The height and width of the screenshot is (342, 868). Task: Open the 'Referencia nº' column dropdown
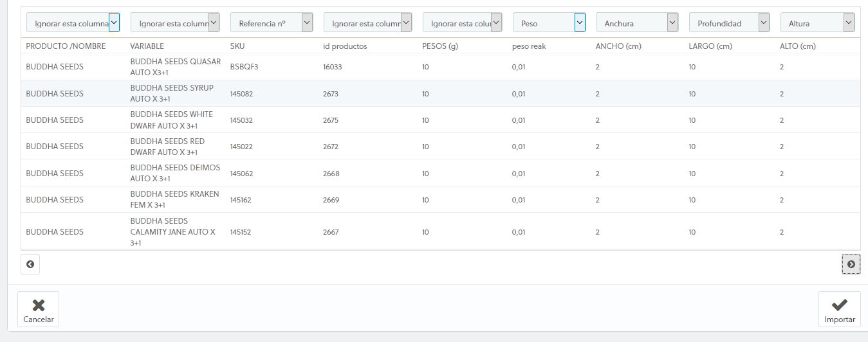point(272,22)
